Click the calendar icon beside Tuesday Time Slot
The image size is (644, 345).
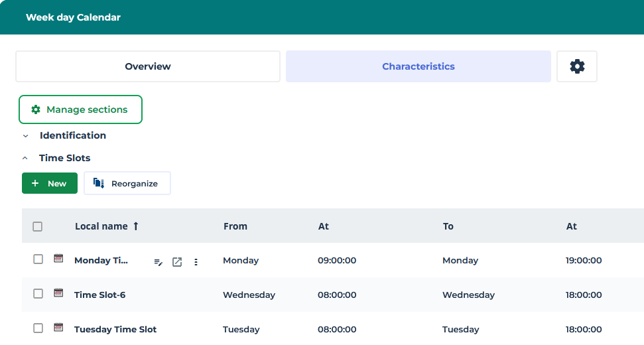pos(58,328)
